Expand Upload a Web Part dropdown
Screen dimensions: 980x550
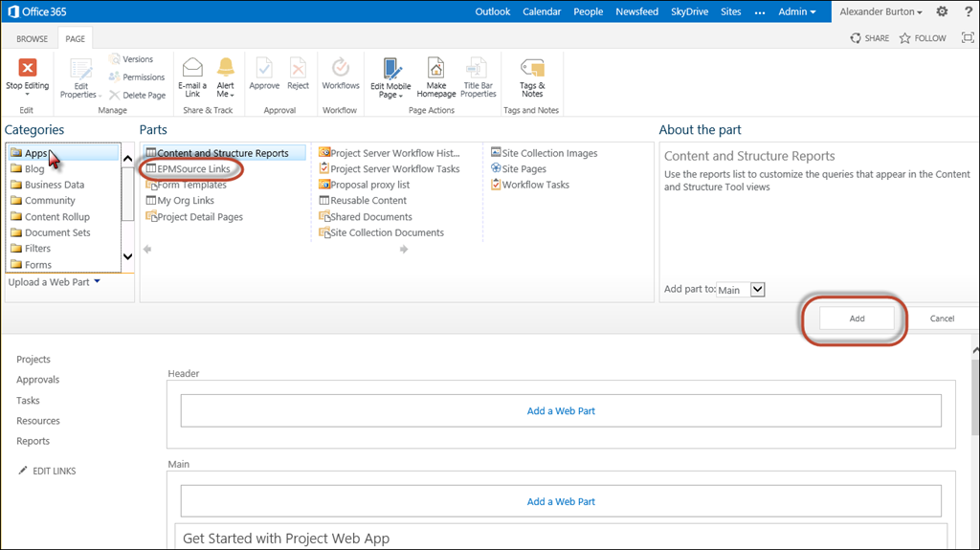[x=55, y=282]
